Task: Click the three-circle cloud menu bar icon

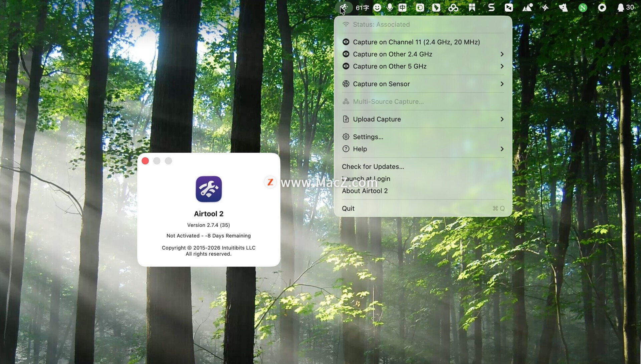Action: pos(453,8)
